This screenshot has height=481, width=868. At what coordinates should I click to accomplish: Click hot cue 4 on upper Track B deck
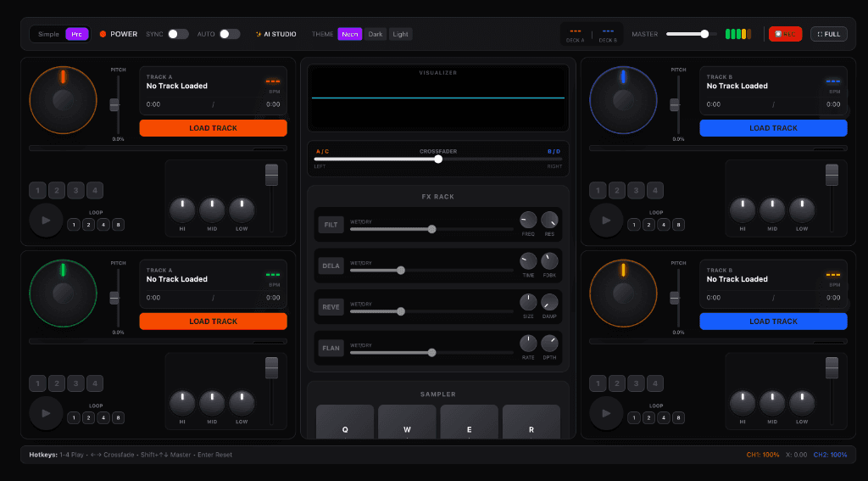point(655,190)
